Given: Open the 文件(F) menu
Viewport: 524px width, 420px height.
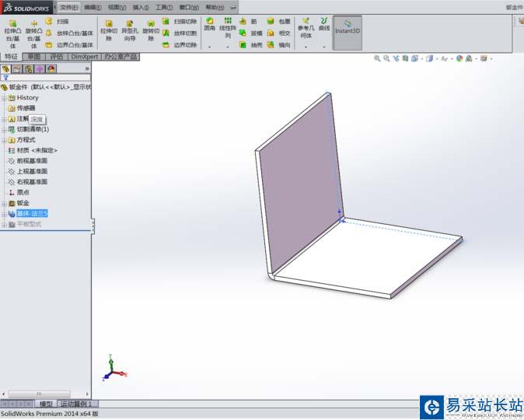Looking at the screenshot, I should click(69, 7).
